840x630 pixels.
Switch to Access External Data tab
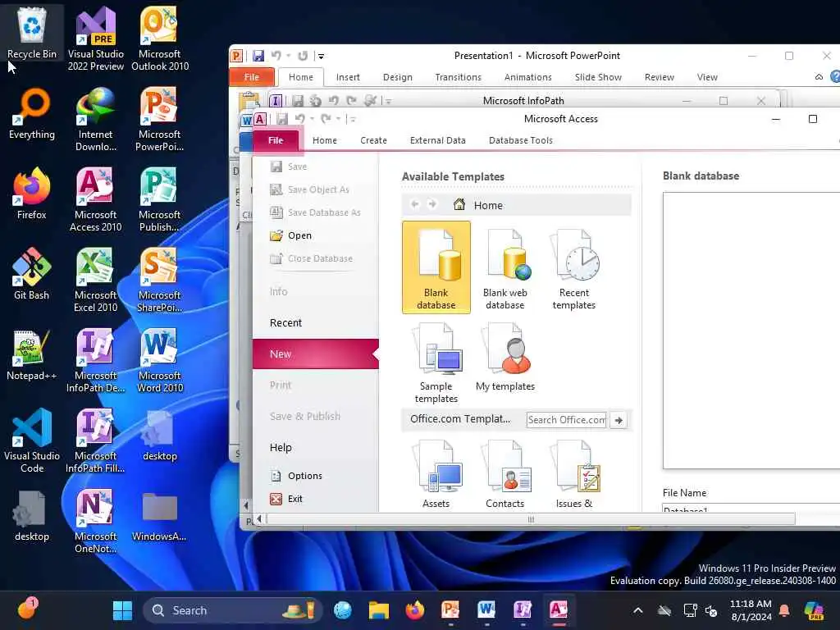(438, 140)
